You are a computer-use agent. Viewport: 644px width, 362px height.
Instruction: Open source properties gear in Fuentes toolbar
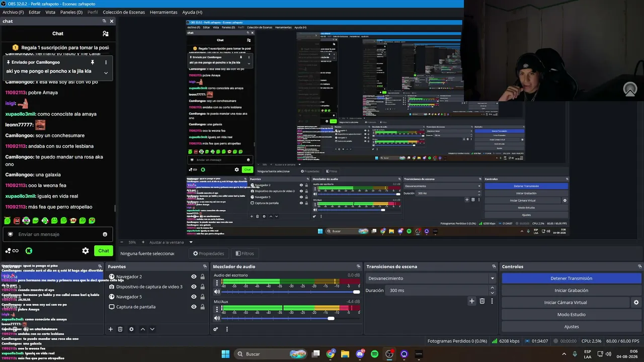(131, 329)
